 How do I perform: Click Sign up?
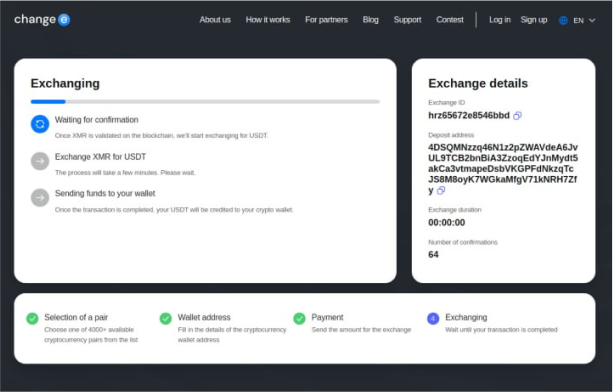click(x=534, y=20)
